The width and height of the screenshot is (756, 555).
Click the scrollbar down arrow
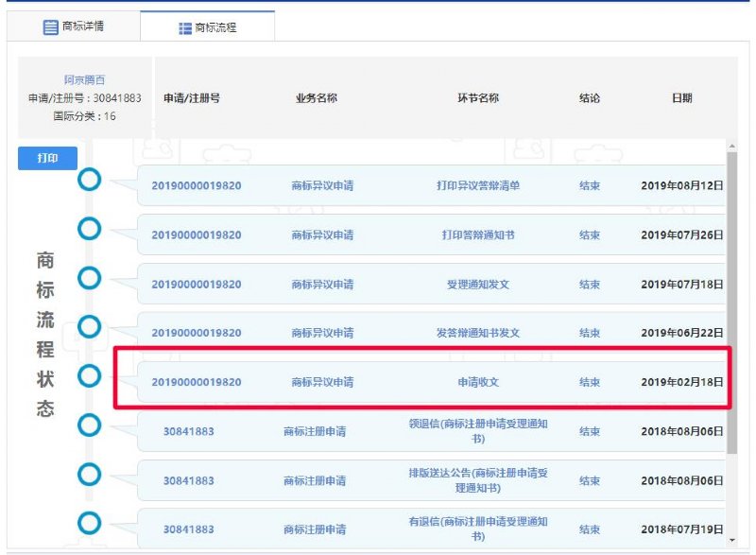(x=731, y=540)
